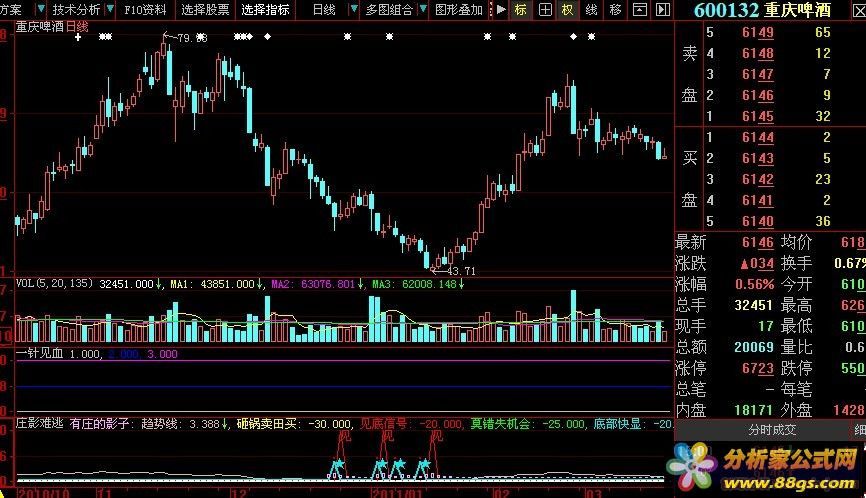Click the first red 见 bottom signal
866x498 pixels.
344,436
